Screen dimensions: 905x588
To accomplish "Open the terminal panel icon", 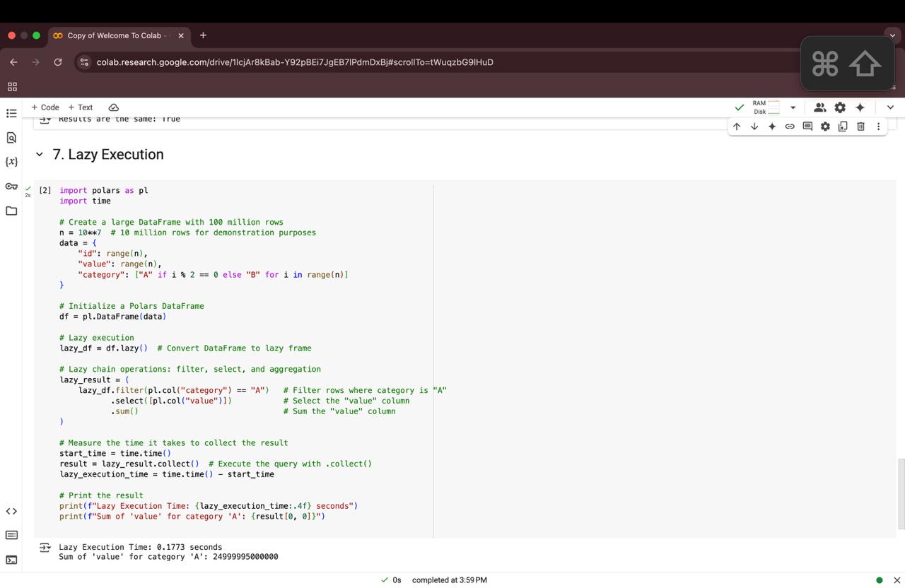I will click(x=11, y=560).
